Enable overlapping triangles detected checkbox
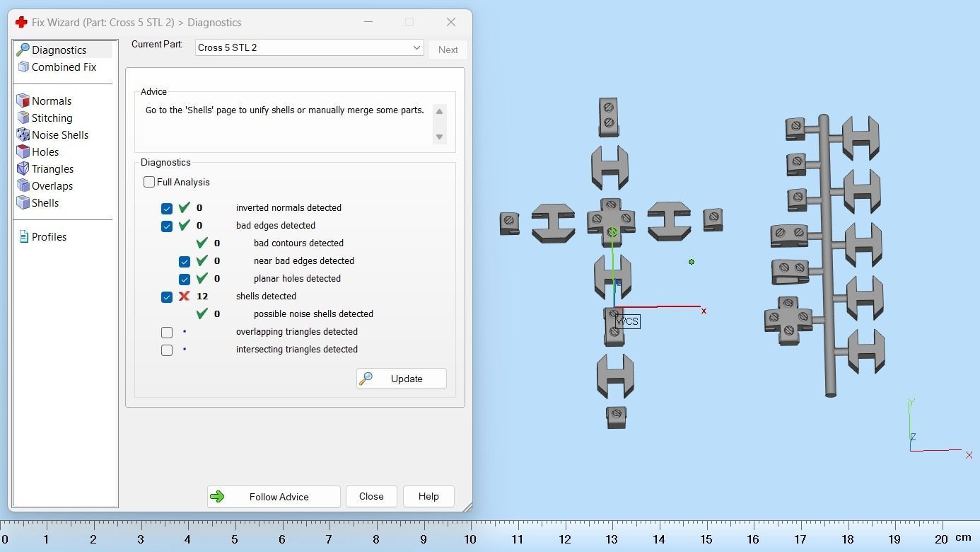 pyautogui.click(x=167, y=332)
